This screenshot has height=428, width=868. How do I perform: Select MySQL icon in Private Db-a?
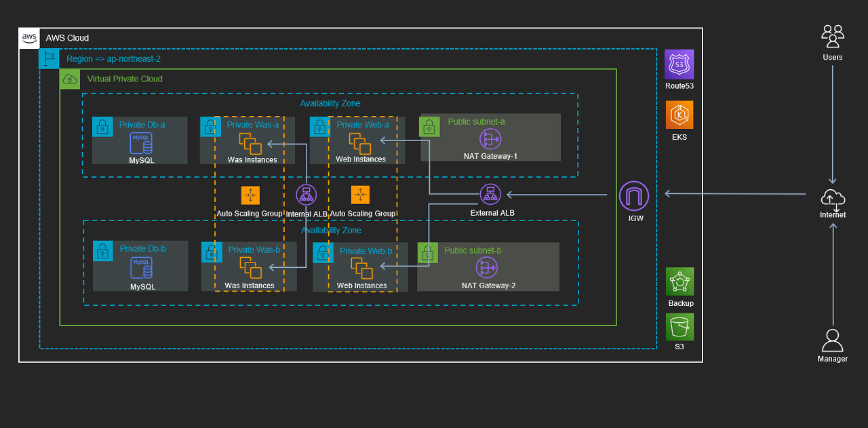[142, 144]
